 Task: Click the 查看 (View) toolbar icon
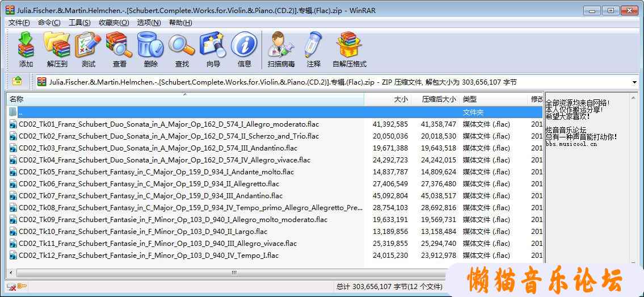tap(120, 44)
